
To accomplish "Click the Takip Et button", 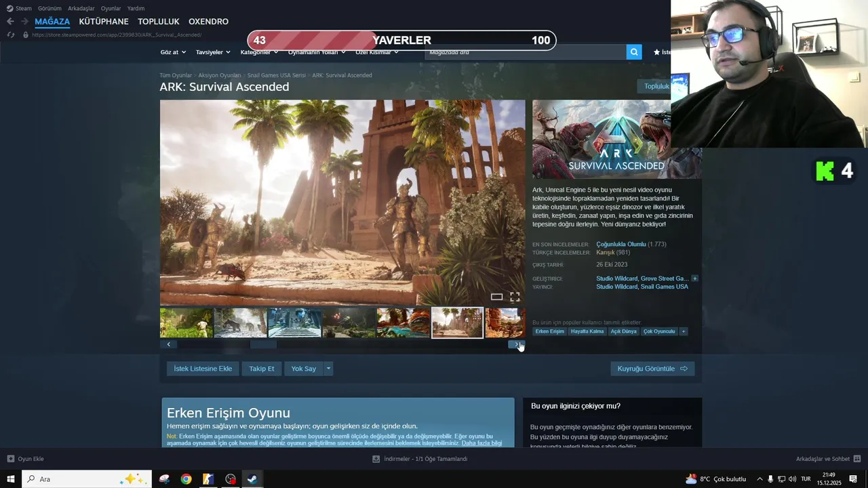I will coord(262,369).
